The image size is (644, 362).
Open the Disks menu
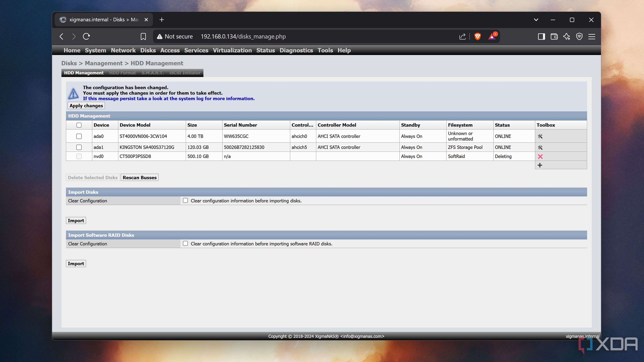[x=148, y=50]
